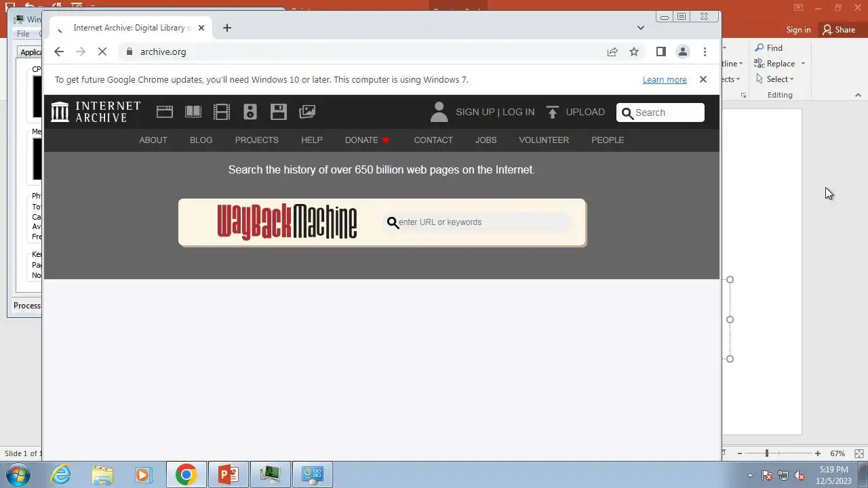This screenshot has width=868, height=488.
Task: Adjust the PowerPoint zoom slider handle
Action: tap(767, 453)
